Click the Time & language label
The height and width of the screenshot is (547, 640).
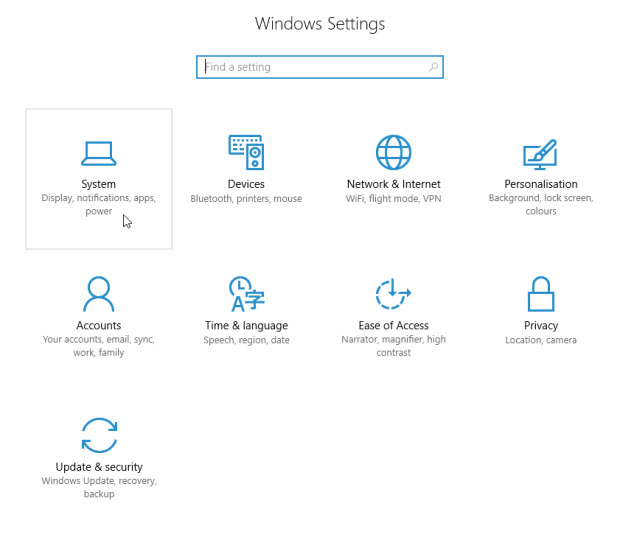(247, 326)
